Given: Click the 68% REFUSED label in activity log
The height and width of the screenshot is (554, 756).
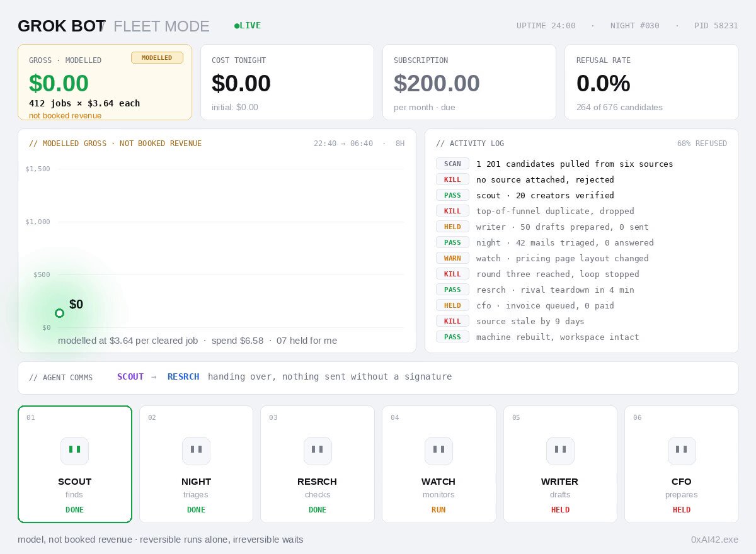Looking at the screenshot, I should [702, 144].
